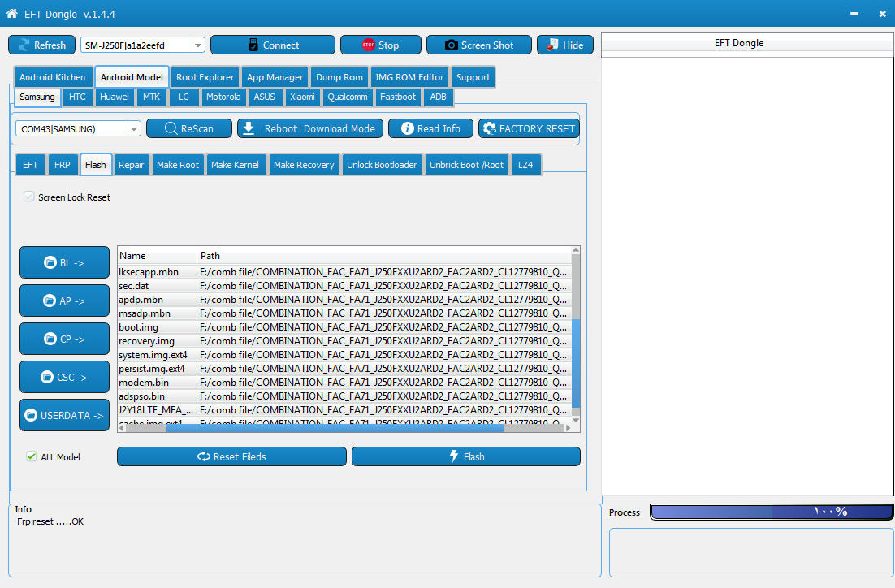Click the camera icon on Screen Shot
This screenshot has width=895, height=588.
pos(452,45)
